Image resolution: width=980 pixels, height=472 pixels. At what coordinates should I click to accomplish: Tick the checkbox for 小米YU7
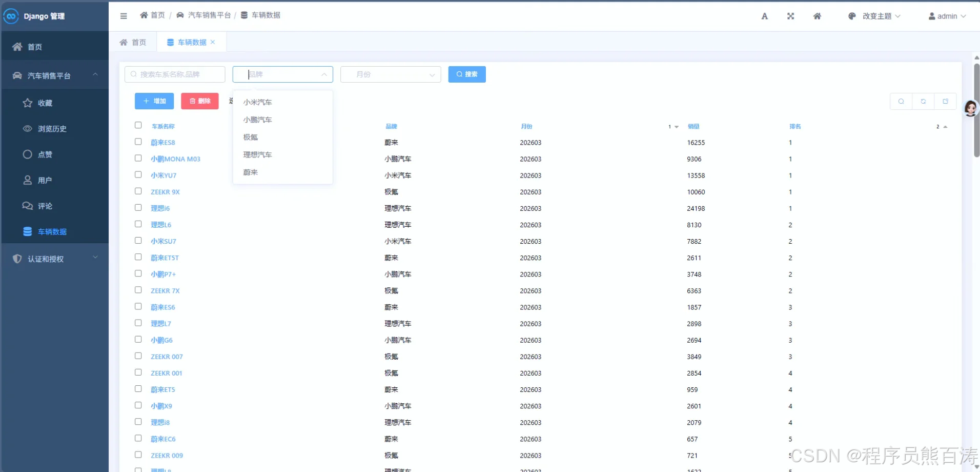[138, 174]
